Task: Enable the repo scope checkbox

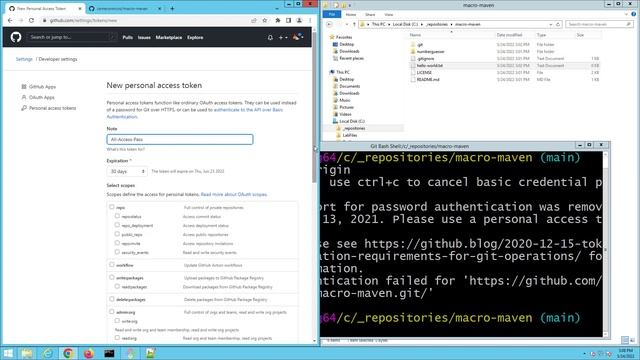Action: tap(112, 207)
